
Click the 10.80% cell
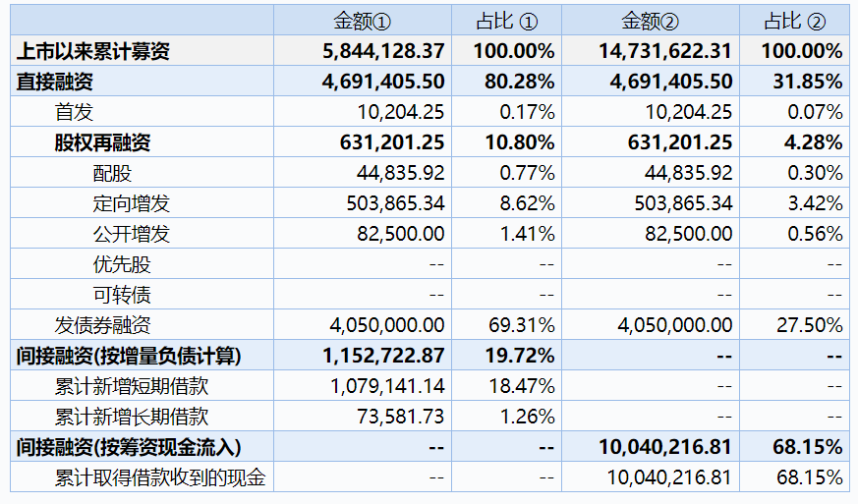(x=520, y=142)
